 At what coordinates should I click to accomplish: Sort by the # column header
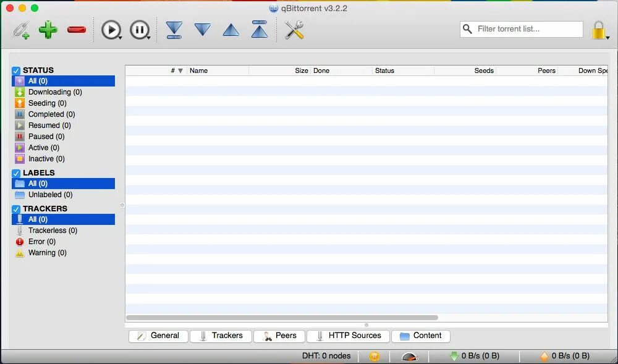click(156, 70)
